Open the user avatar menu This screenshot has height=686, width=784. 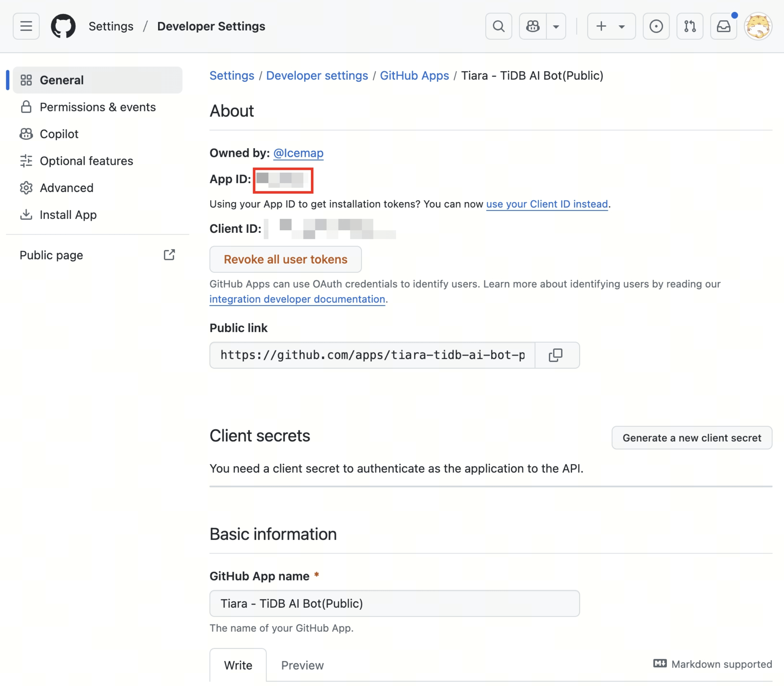point(758,26)
